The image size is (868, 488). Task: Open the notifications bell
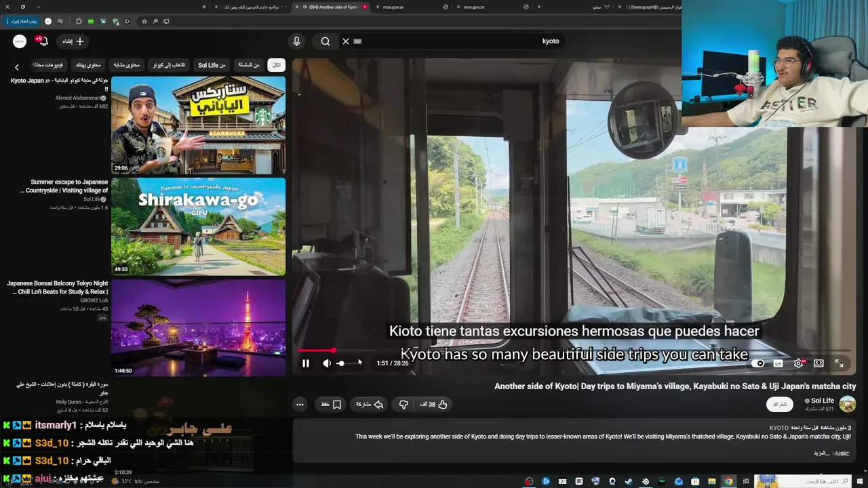coord(42,41)
